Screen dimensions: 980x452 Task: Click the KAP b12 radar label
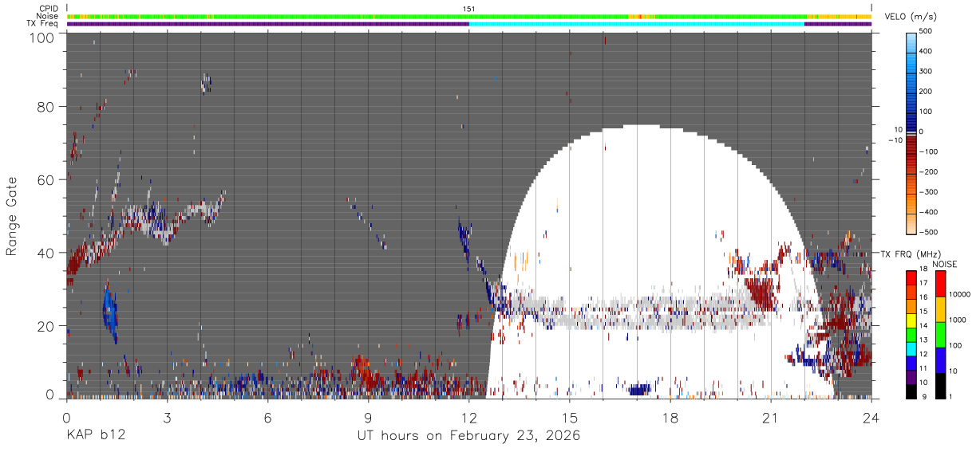95,436
